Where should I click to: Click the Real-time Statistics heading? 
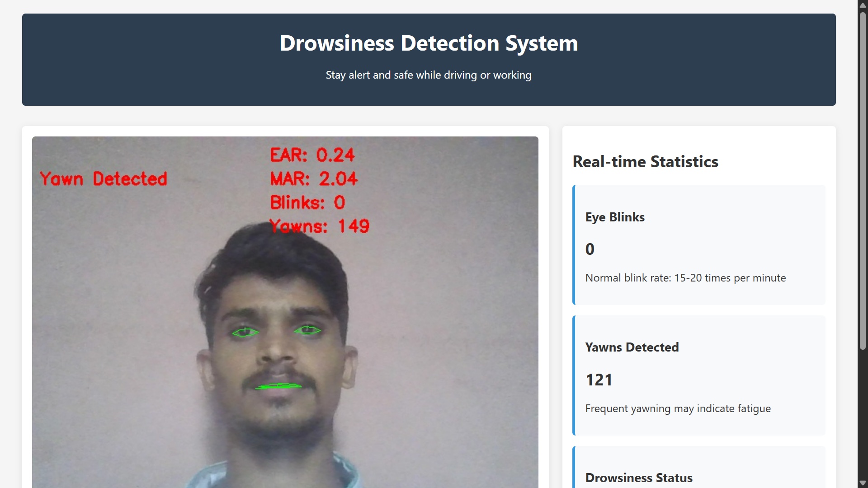tap(645, 161)
